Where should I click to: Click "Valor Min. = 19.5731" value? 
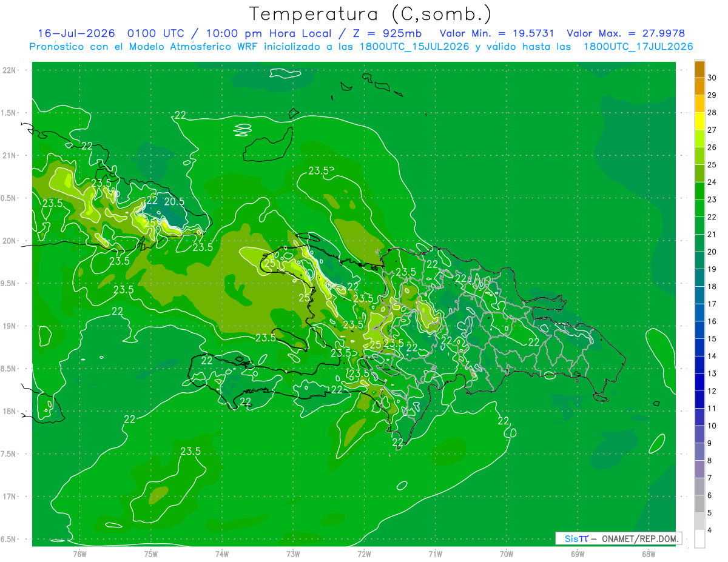coord(497,33)
